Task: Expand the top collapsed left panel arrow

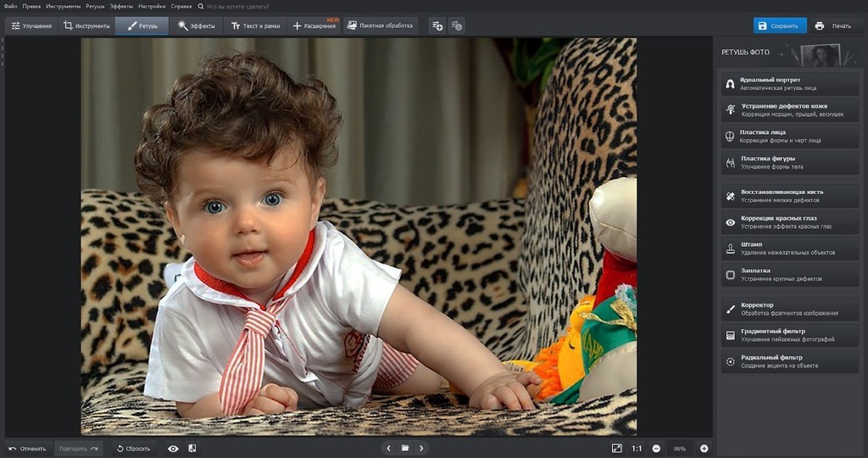Action: (x=3, y=41)
